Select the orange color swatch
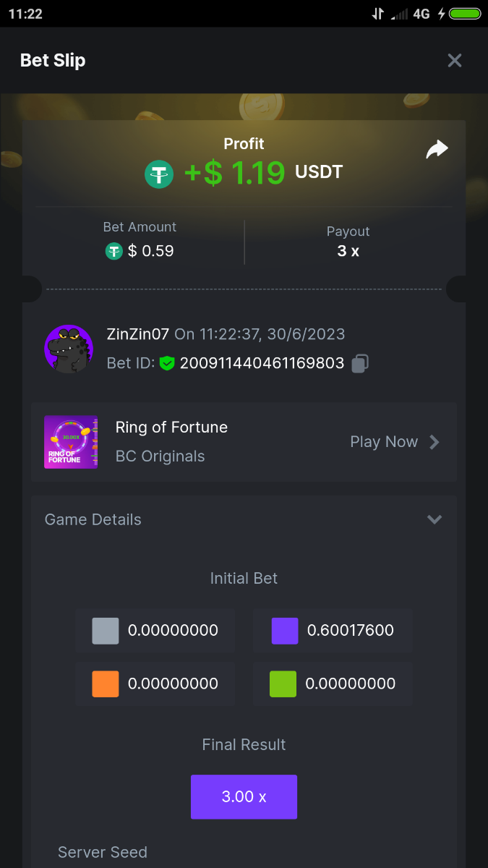The height and width of the screenshot is (868, 488). point(106,684)
